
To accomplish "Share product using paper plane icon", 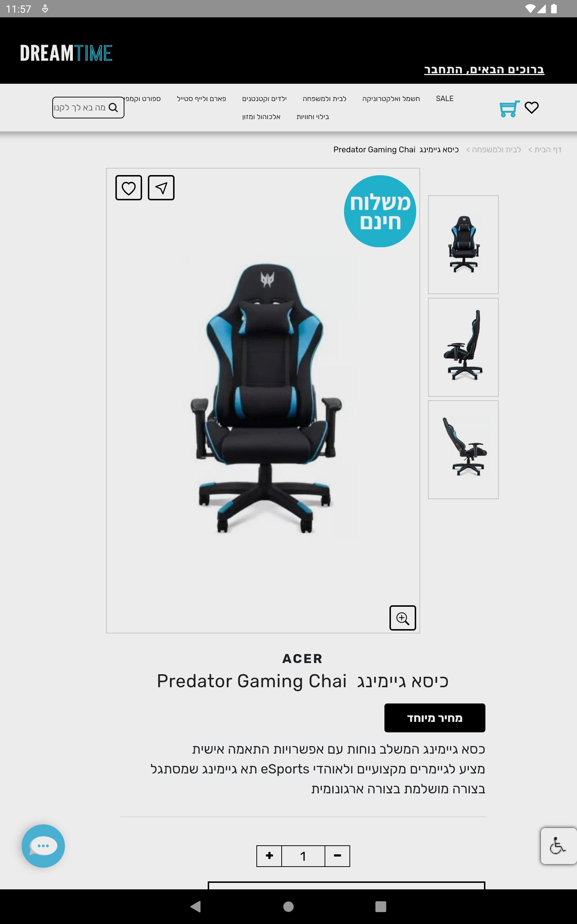I will pyautogui.click(x=161, y=188).
